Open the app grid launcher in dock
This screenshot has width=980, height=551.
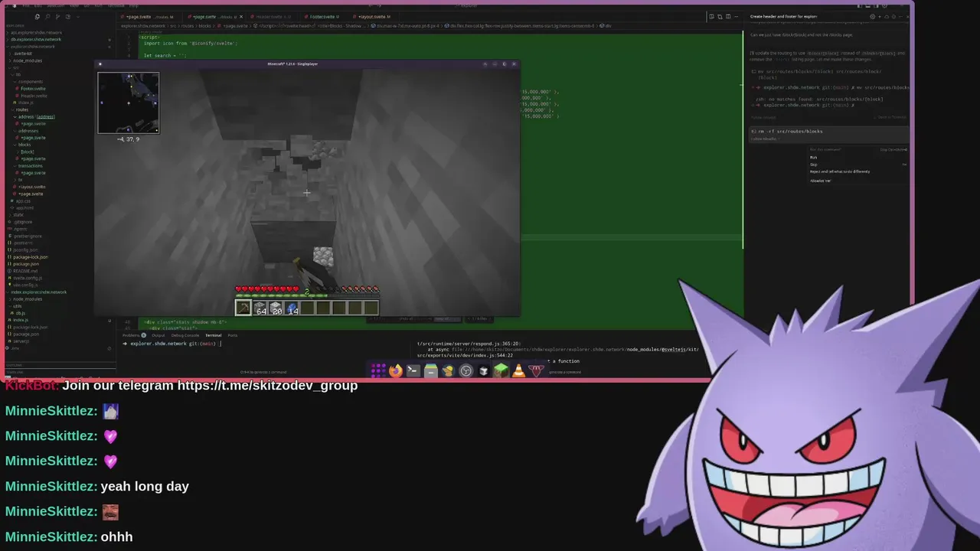pos(377,371)
